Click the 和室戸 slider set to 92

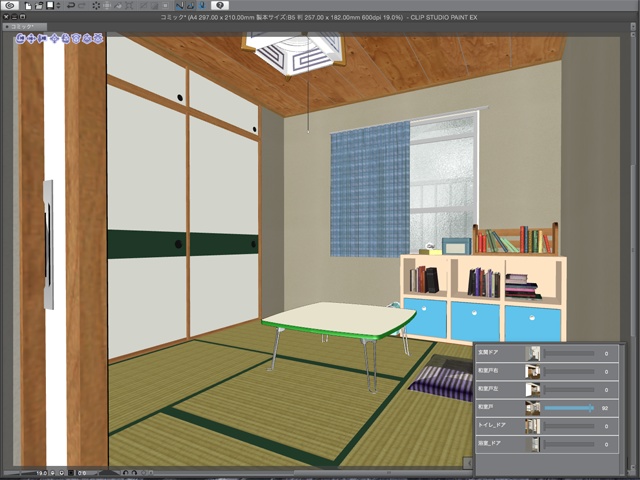click(569, 408)
